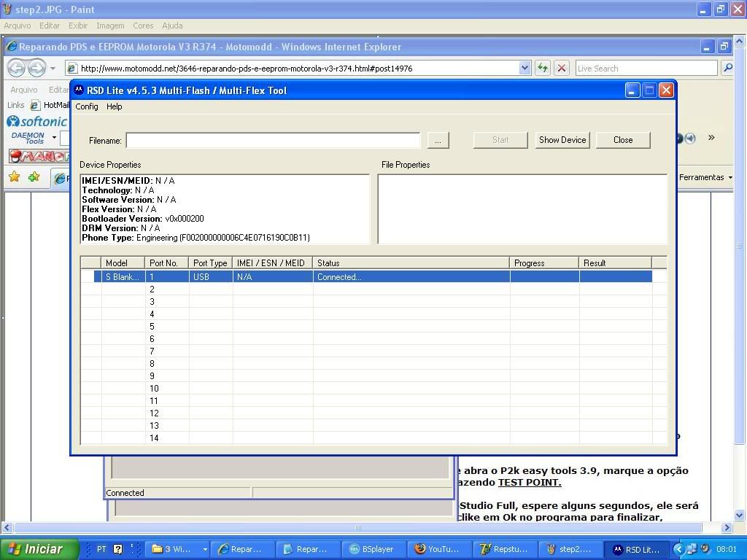The width and height of the screenshot is (747, 560).
Task: Click the softonic toolbar logo
Action: (36, 122)
